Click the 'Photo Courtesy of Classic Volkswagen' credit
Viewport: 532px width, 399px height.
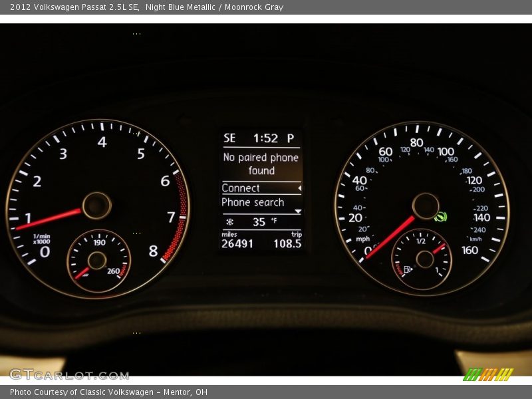coord(81,392)
